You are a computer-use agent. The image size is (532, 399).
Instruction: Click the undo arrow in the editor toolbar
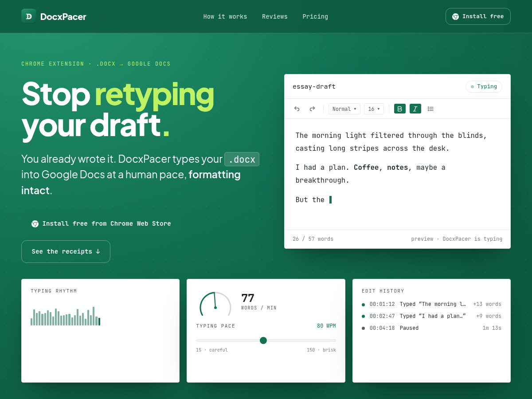297,109
